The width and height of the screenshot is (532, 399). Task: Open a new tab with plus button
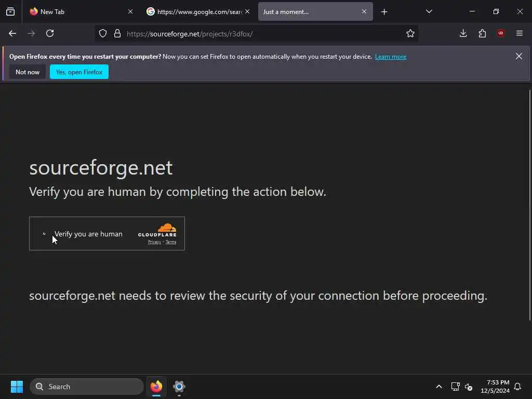pos(384,12)
